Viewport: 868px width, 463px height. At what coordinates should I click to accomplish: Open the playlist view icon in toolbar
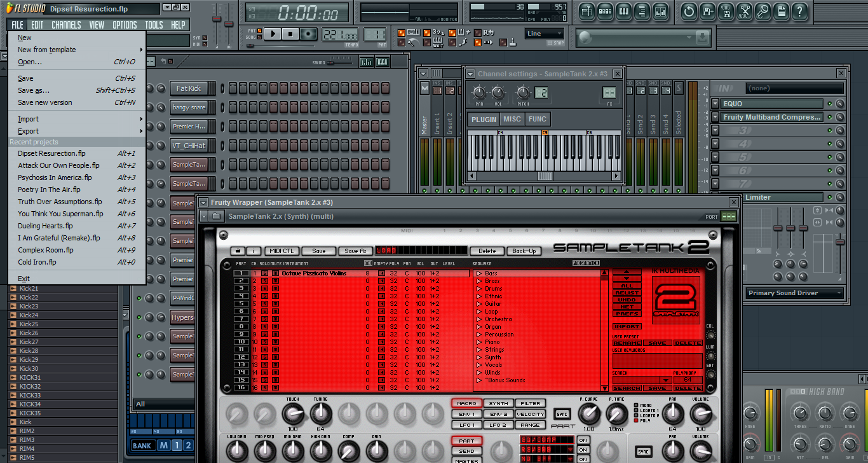(587, 11)
